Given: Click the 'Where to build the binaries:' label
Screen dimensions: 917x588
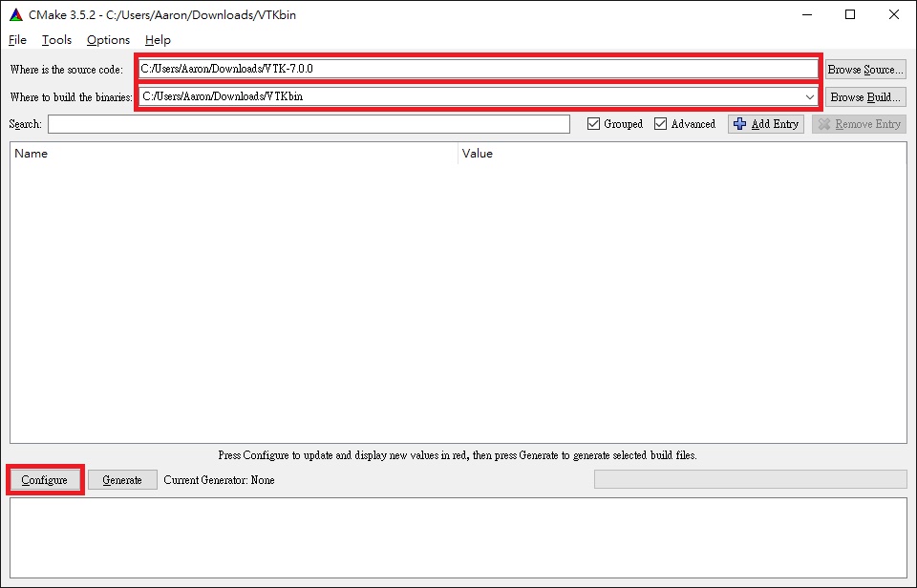Looking at the screenshot, I should (x=72, y=97).
